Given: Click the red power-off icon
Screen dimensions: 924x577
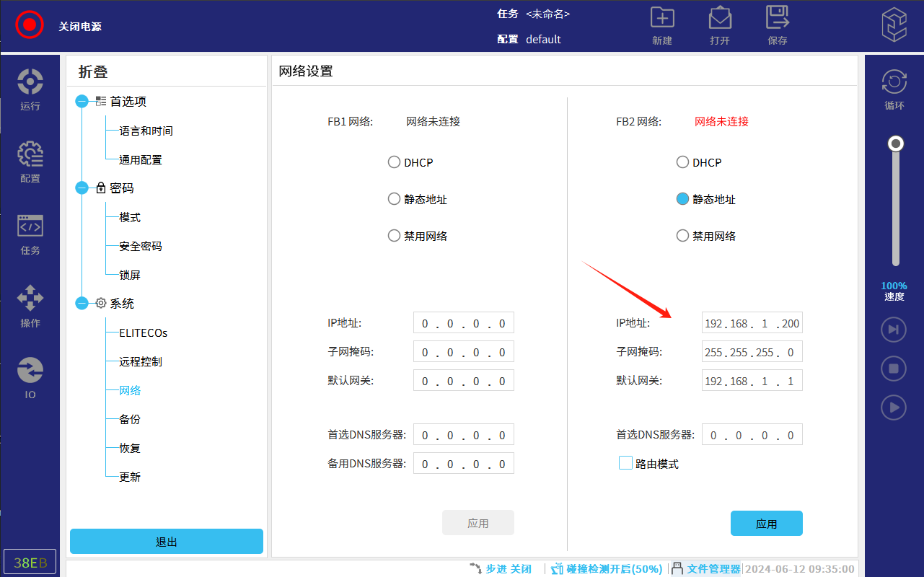Looking at the screenshot, I should point(30,25).
